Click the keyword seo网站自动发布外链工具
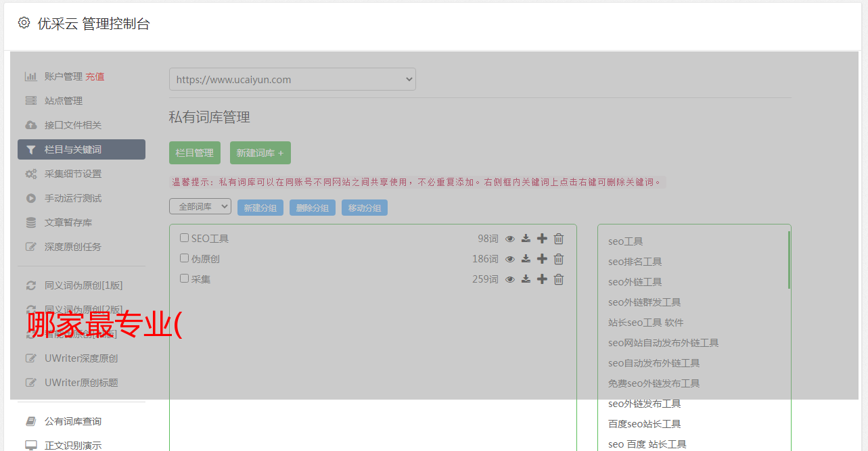This screenshot has width=868, height=451. 664,343
